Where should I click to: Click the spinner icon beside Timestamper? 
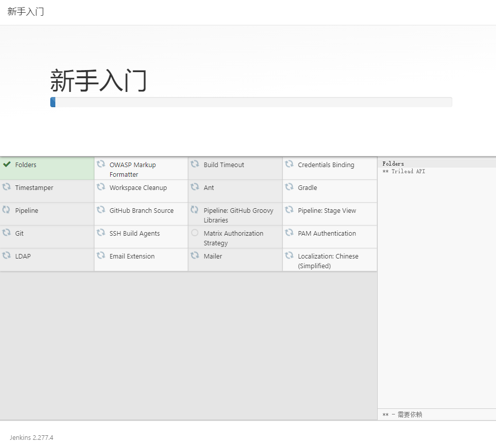click(x=7, y=187)
